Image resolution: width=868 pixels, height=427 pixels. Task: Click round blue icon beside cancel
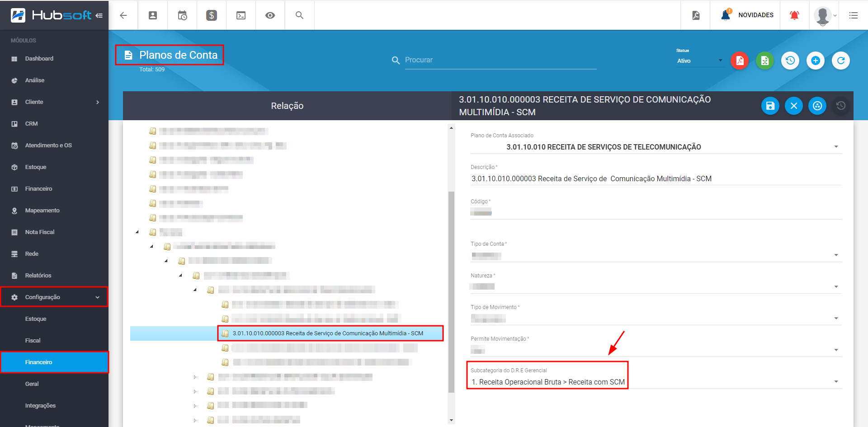pos(817,106)
